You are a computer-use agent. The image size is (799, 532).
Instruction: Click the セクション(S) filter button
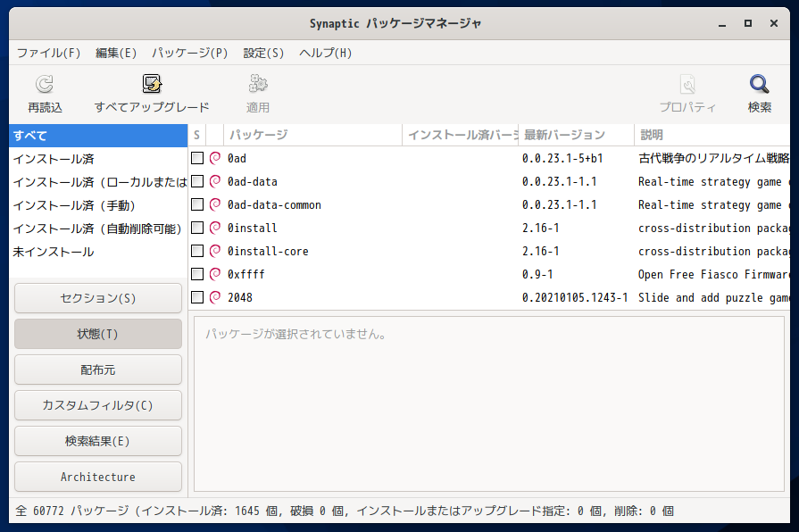pos(98,298)
